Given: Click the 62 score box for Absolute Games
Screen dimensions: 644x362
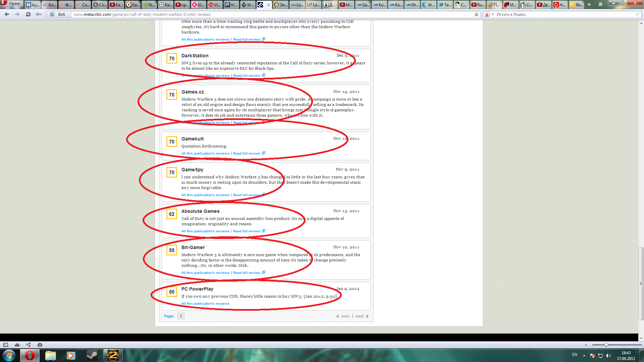Looking at the screenshot, I should click(172, 214).
